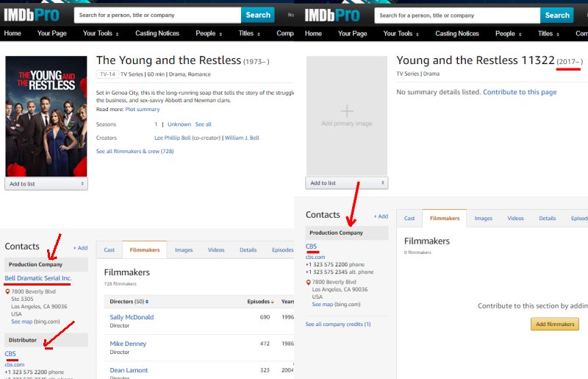The height and width of the screenshot is (379, 588).
Task: Open Bell Dramatic Serial Inc. company link
Action: pos(38,278)
